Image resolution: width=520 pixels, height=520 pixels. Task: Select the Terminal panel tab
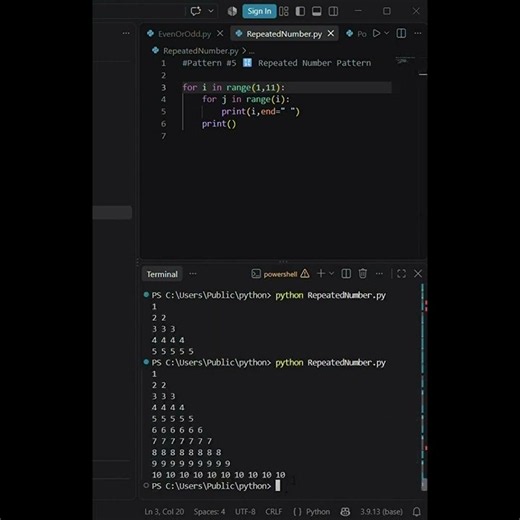coord(162,274)
